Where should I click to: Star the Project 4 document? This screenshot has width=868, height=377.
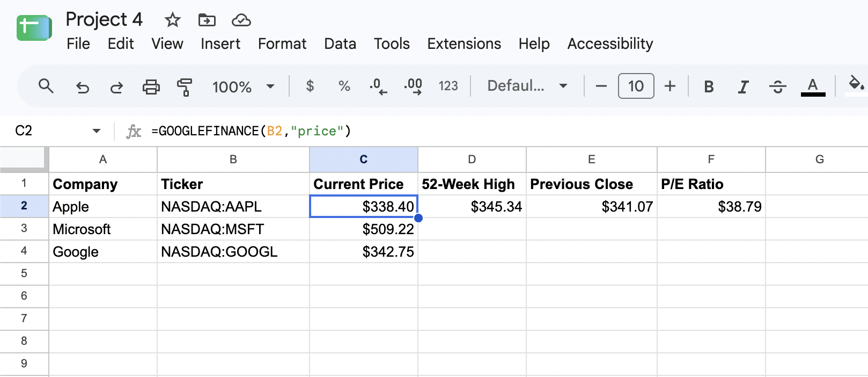coord(172,20)
